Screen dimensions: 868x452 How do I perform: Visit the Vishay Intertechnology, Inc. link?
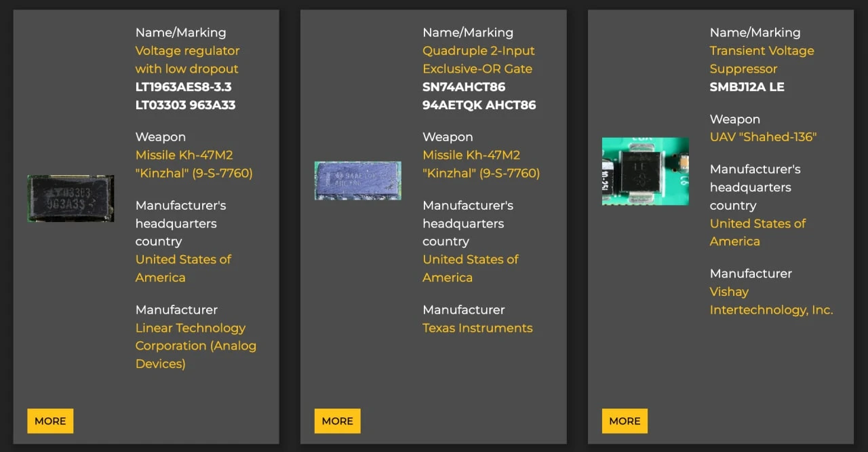pos(771,301)
